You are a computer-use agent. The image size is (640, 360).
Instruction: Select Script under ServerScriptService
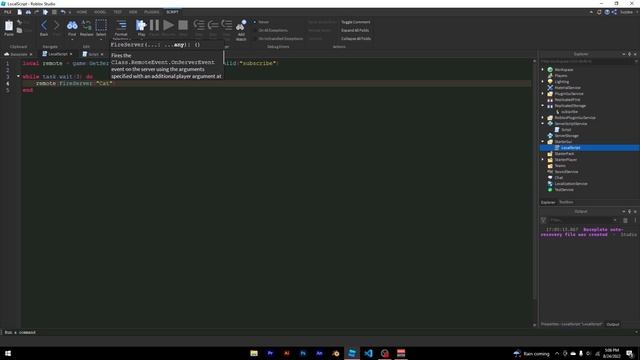[x=566, y=130]
